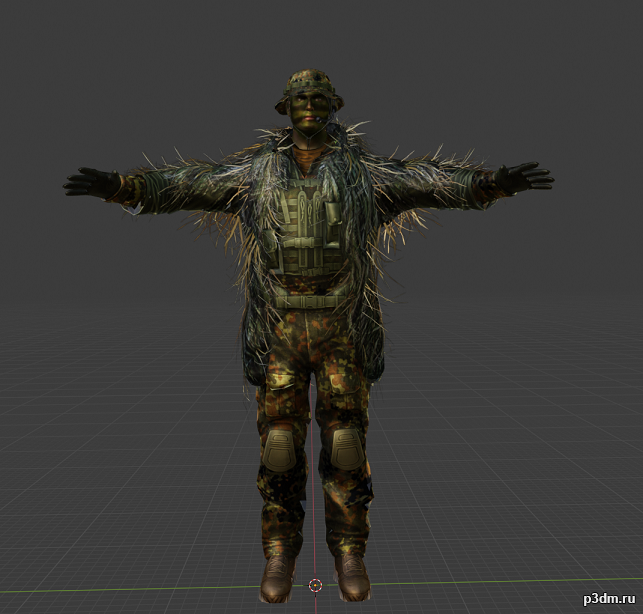Select the brown boot on the right
This screenshot has width=643, height=614.
351,577
